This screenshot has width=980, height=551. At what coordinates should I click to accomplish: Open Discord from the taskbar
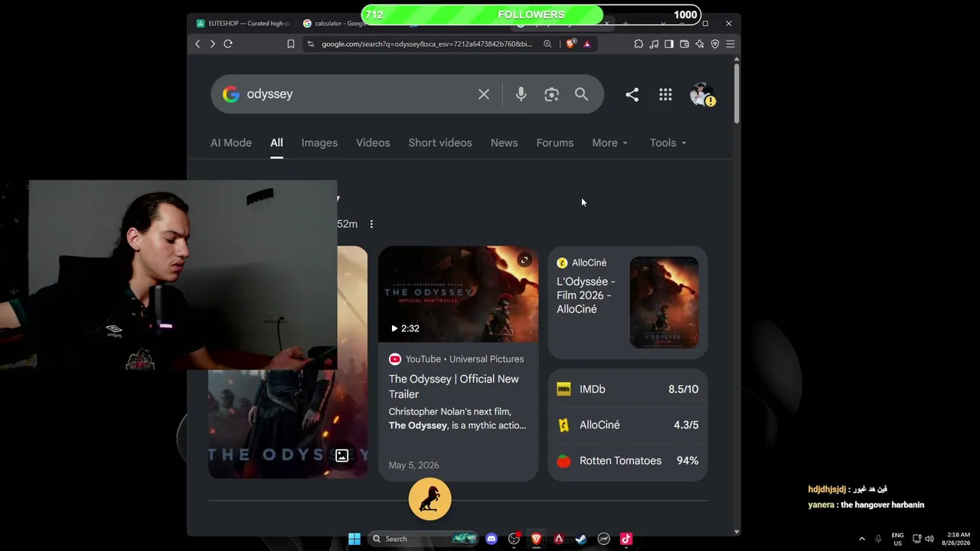(492, 539)
